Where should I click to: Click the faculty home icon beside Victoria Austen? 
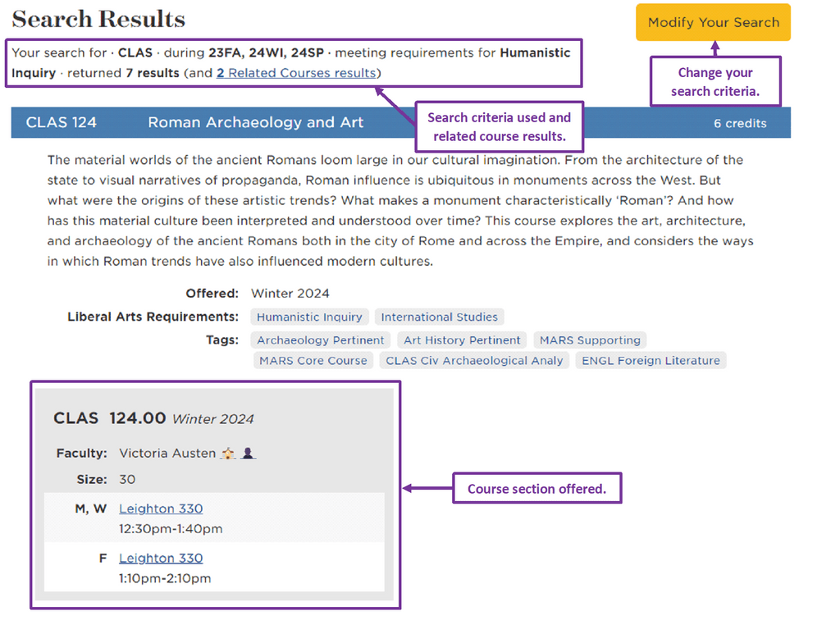(x=228, y=453)
